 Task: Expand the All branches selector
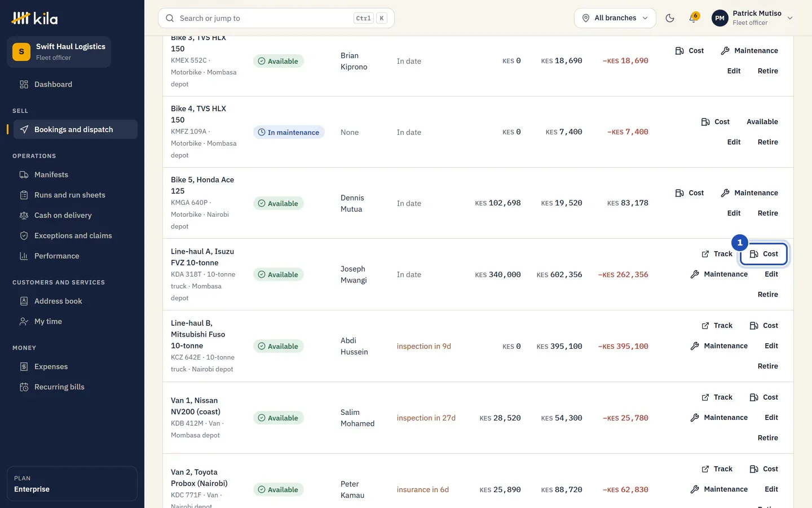click(x=615, y=18)
